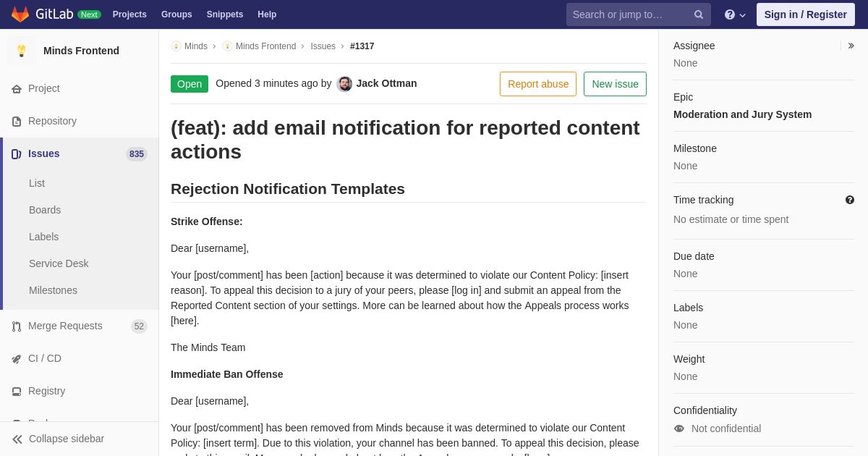Open the Help top navigation item
This screenshot has height=456, width=868.
(267, 14)
